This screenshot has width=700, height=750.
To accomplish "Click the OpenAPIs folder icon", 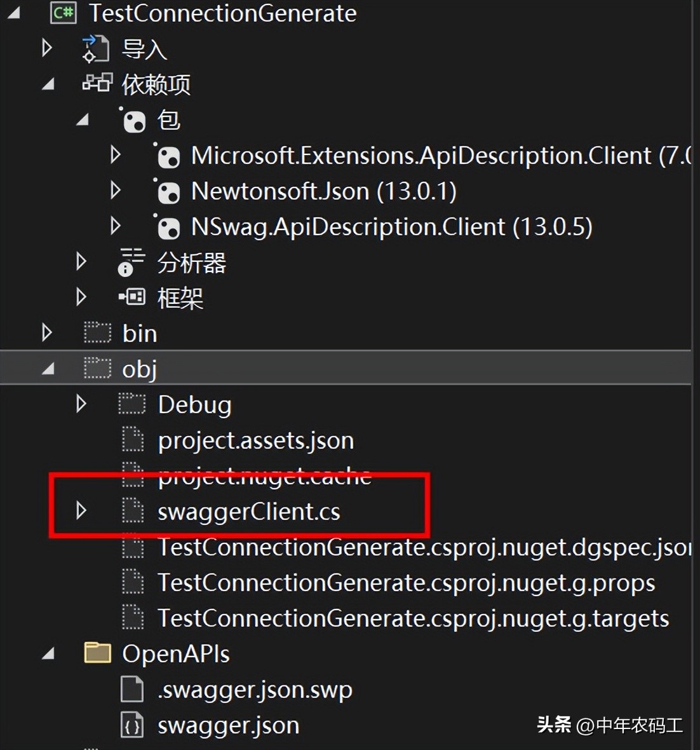I will pos(97,652).
